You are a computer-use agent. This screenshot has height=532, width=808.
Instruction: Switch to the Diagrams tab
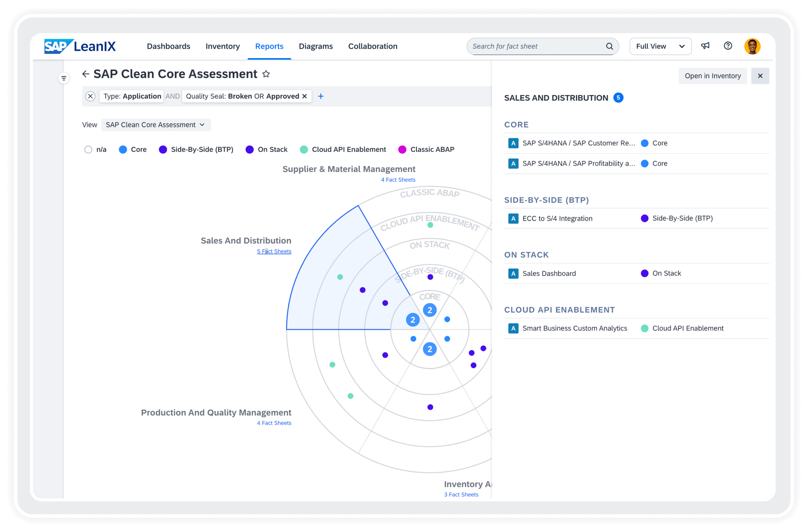click(315, 46)
